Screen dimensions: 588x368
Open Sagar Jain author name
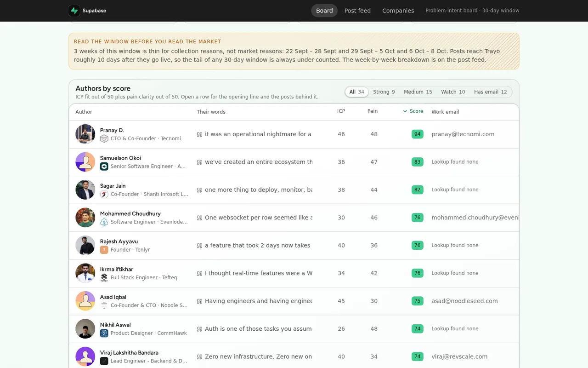point(113,186)
